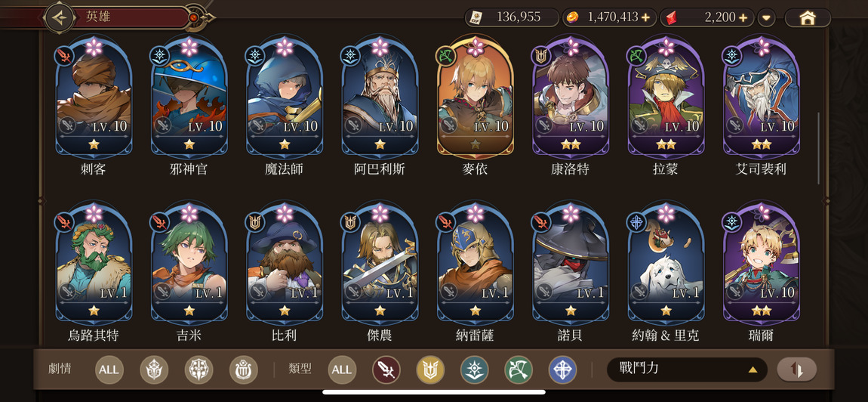Open the home screen via house icon
Viewport: 868px width, 402px height.
[x=808, y=17]
